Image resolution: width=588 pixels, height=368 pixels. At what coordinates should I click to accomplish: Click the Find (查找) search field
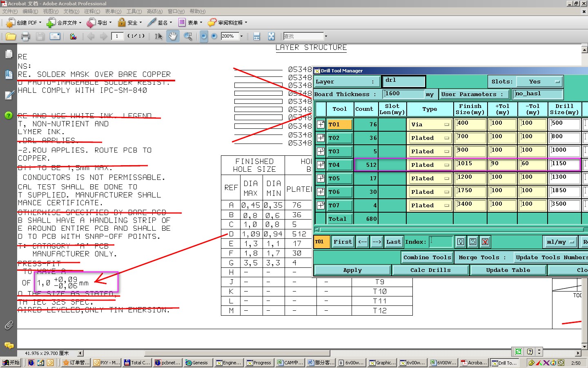(303, 36)
